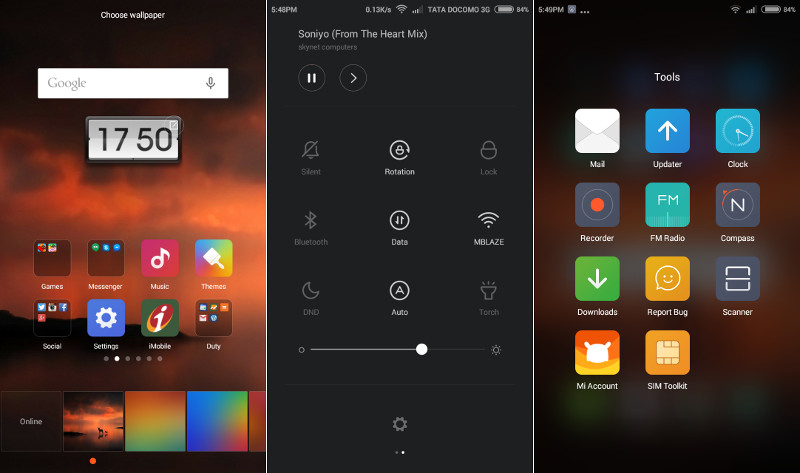The width and height of the screenshot is (800, 473).
Task: Toggle Silent mode on
Action: 311,151
